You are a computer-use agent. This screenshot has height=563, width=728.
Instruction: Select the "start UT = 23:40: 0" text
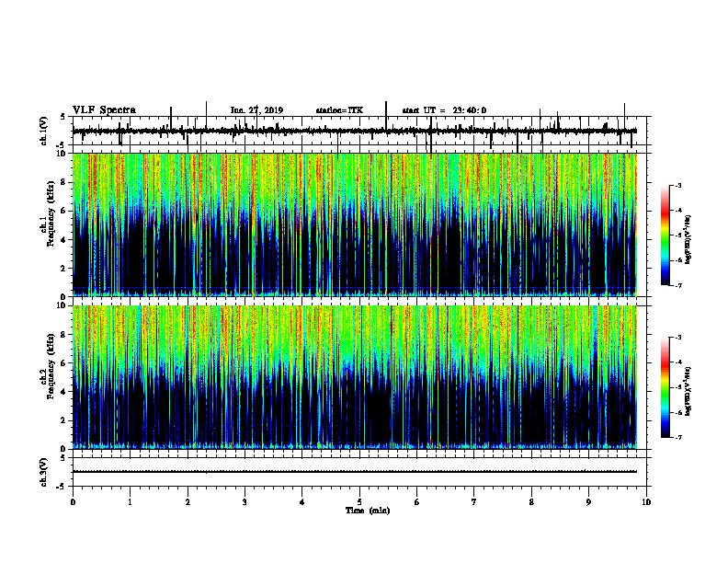click(x=444, y=110)
